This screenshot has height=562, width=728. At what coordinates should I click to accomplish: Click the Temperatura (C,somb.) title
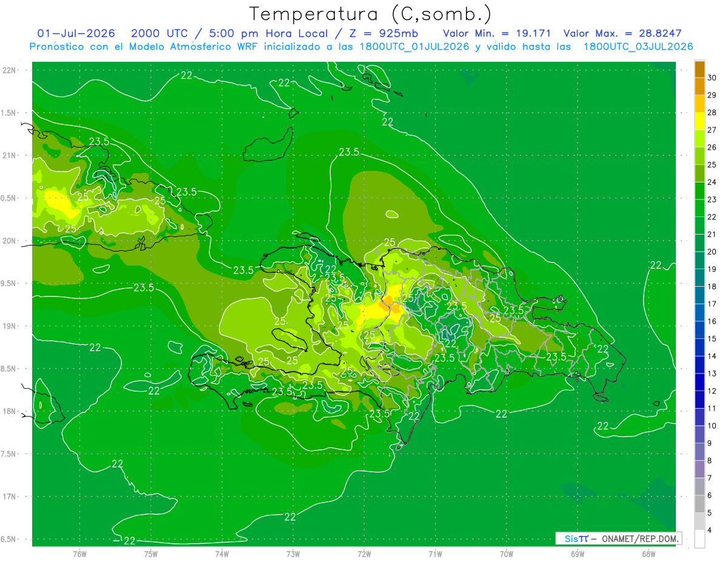tap(371, 13)
